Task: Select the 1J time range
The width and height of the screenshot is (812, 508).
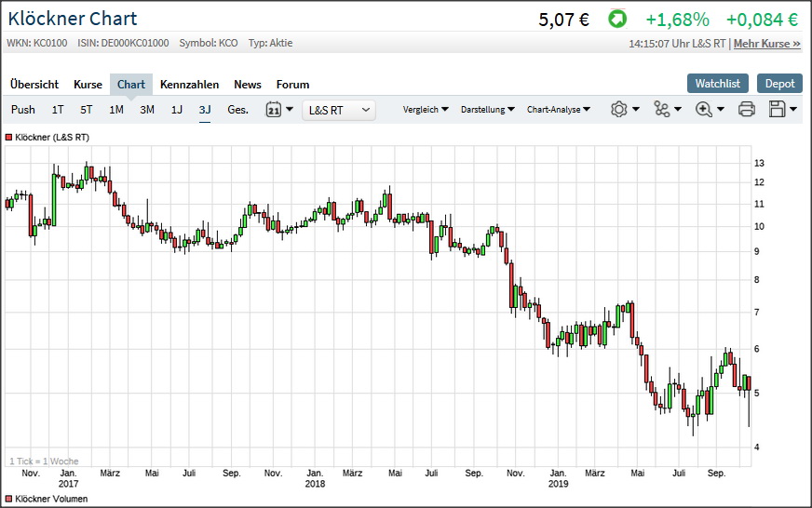Action: (177, 110)
